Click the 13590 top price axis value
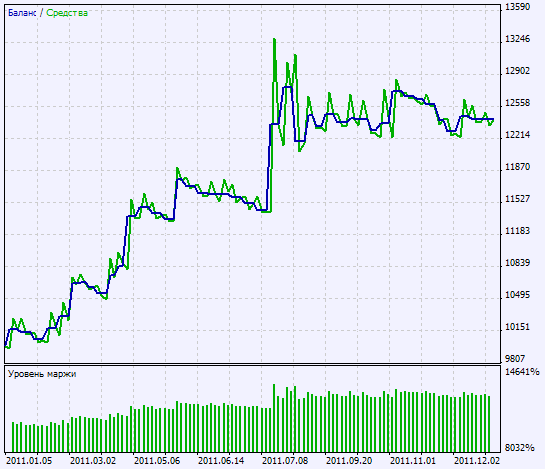 click(x=517, y=7)
